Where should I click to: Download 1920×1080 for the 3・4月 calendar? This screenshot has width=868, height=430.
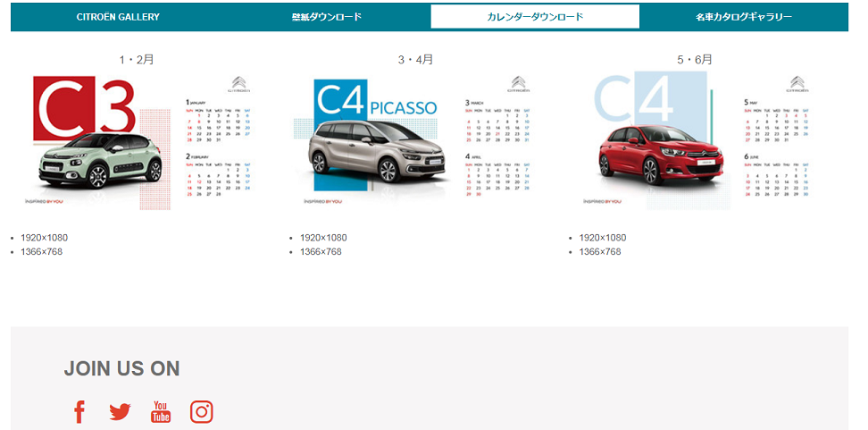point(323,238)
